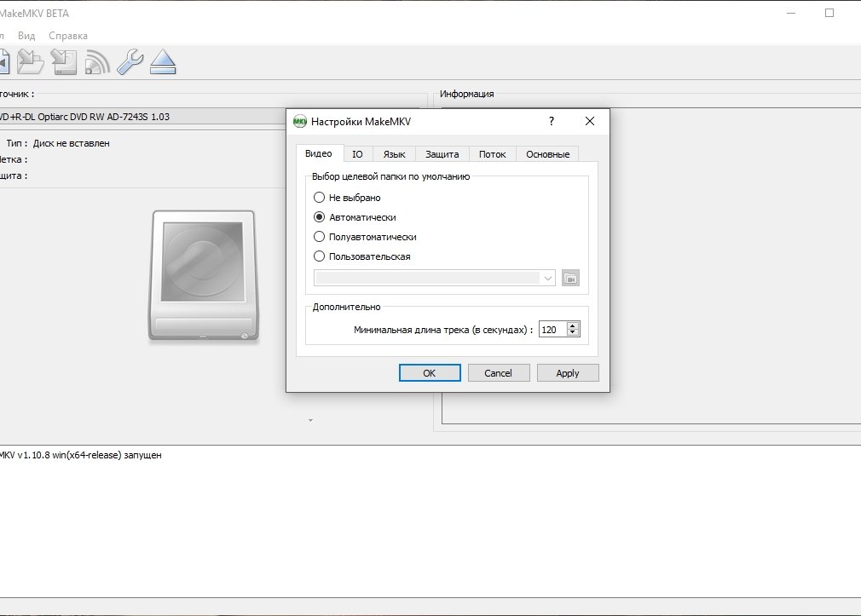Screen dimensions: 861x616
Task: Close the 'Настройки MakeMKV' dialog
Action: (x=590, y=121)
